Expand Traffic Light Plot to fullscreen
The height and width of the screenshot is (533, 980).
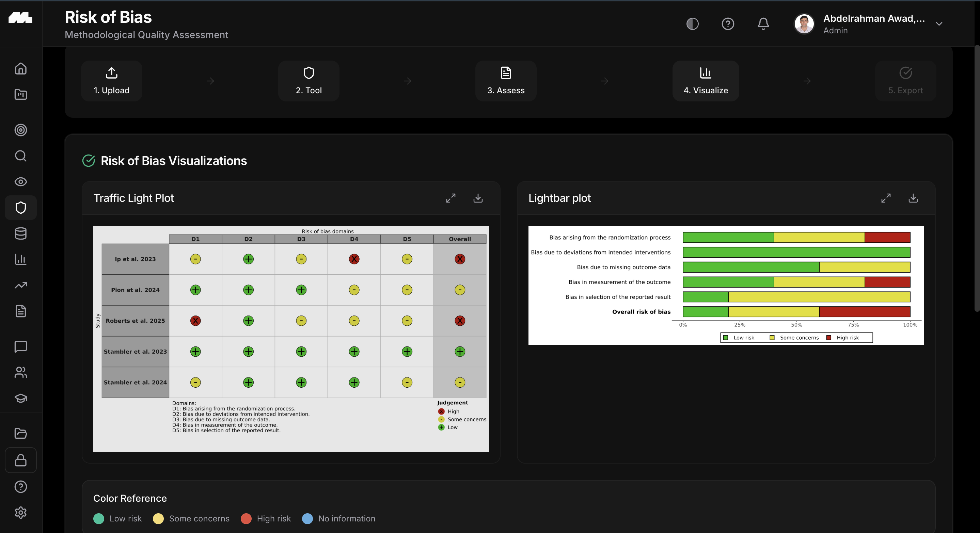451,198
